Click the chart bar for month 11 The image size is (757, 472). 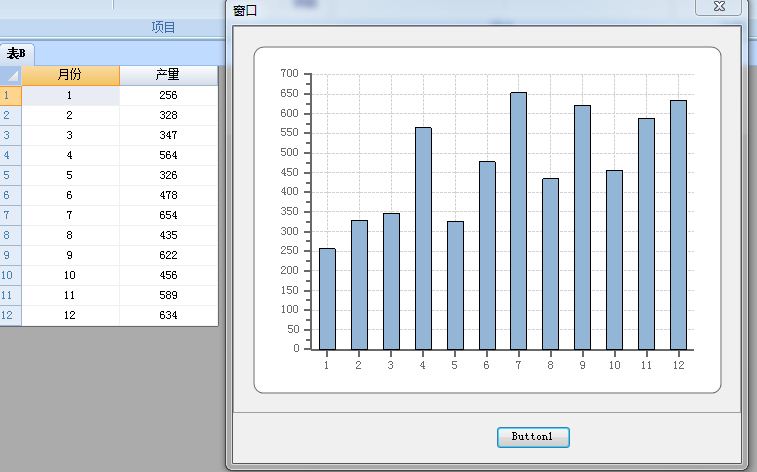[x=646, y=234]
